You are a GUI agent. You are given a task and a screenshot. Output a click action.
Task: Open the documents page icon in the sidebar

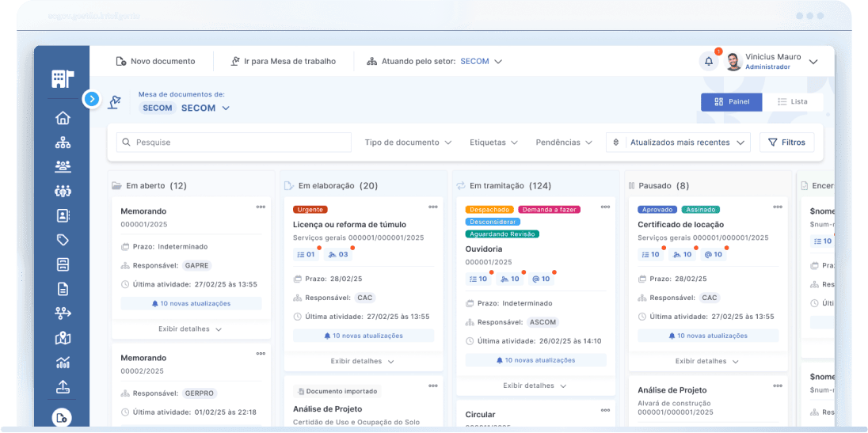[63, 289]
